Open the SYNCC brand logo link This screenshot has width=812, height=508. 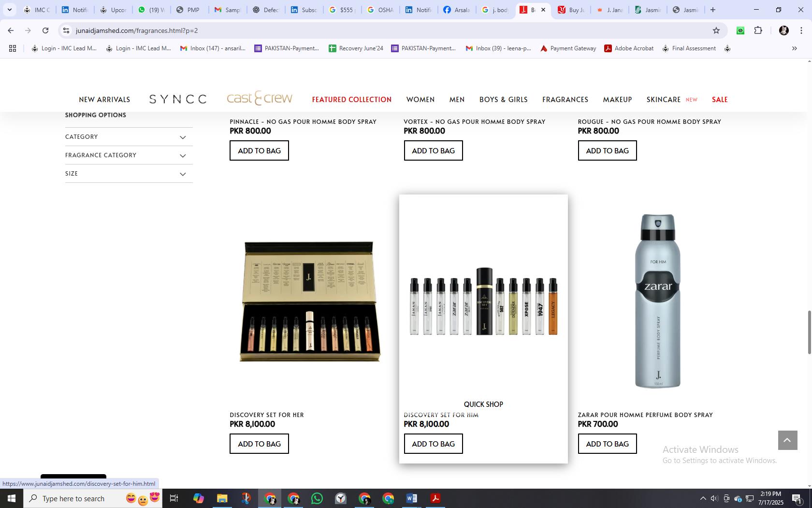(x=178, y=99)
